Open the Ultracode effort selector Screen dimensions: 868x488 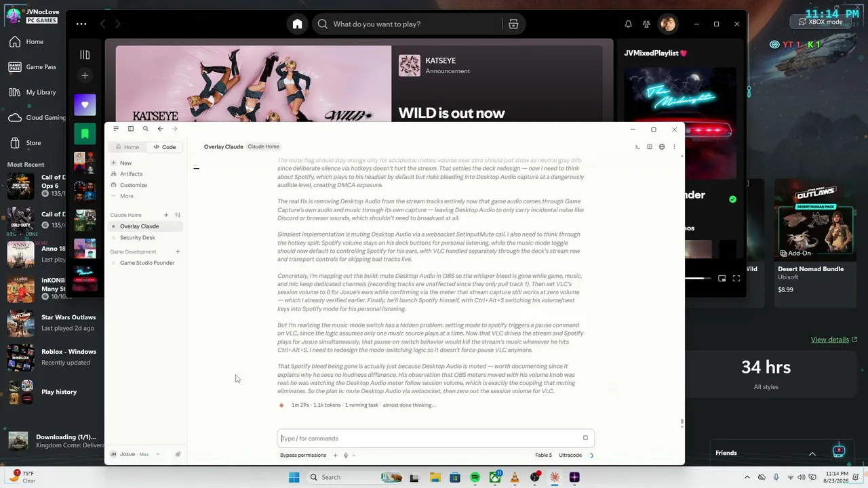570,455
